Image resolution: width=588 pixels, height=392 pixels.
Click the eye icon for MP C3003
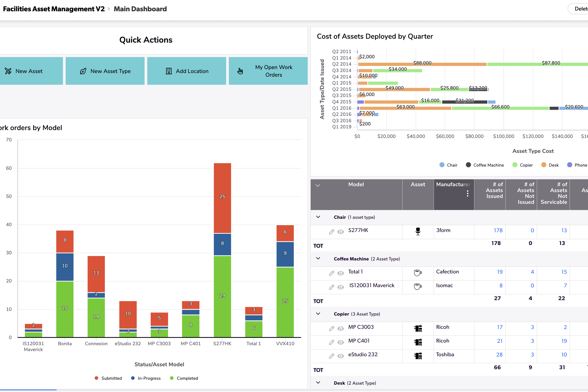[x=341, y=329]
